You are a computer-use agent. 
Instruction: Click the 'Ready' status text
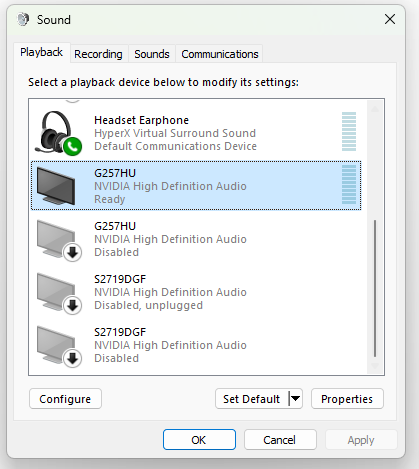coord(110,199)
